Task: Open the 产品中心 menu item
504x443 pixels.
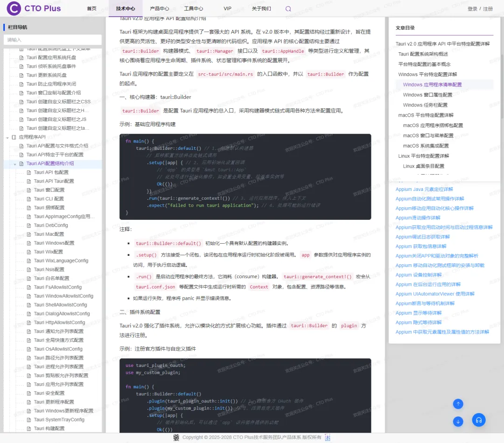Action: pos(160,9)
